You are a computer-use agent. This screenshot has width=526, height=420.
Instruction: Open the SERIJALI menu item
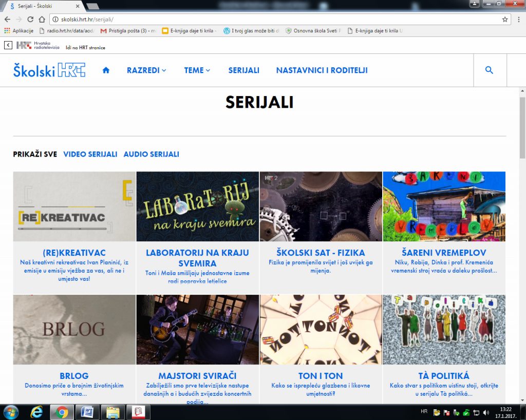pos(243,70)
